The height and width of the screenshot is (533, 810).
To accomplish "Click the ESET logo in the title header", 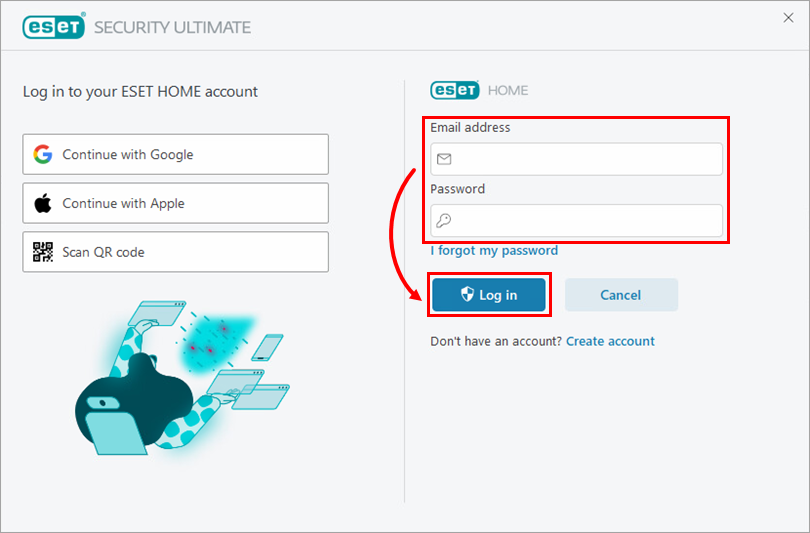I will [54, 26].
